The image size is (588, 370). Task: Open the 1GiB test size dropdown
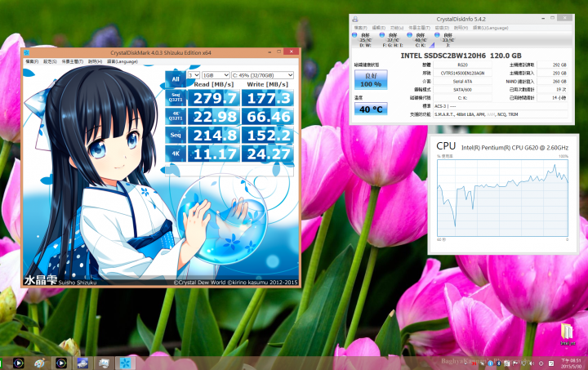[x=216, y=75]
